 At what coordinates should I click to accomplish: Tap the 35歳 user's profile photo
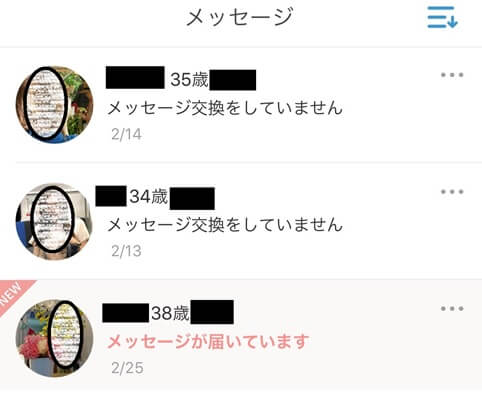(x=55, y=104)
